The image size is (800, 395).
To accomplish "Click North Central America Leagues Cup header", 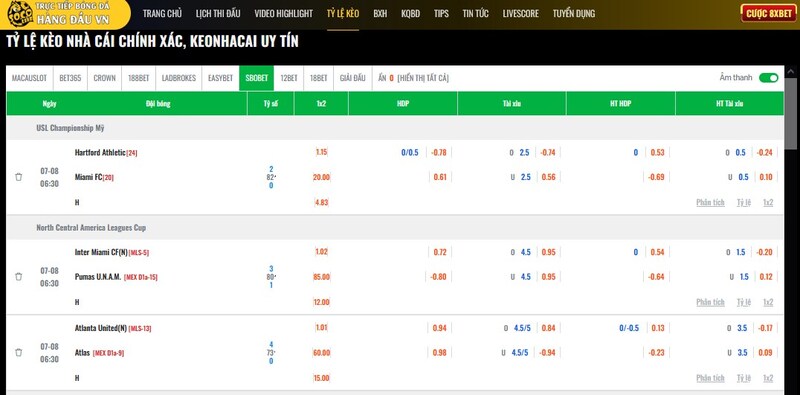I will tap(91, 228).
